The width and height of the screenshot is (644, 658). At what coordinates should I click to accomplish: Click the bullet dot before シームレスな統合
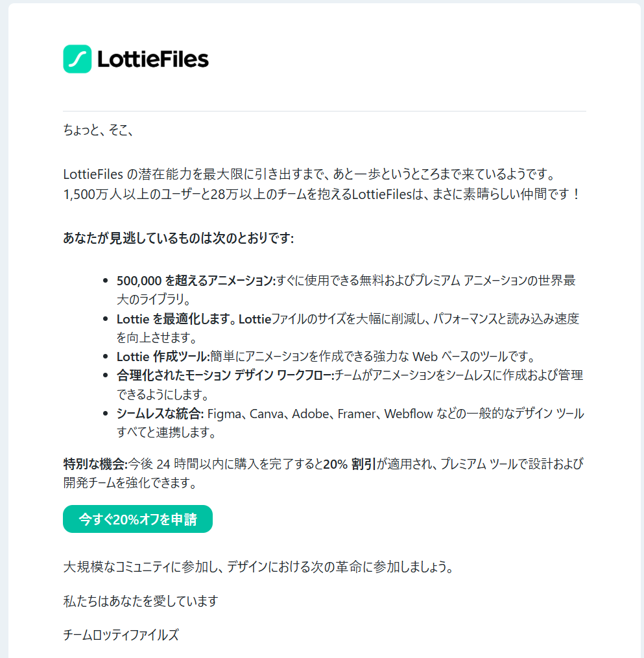point(106,414)
